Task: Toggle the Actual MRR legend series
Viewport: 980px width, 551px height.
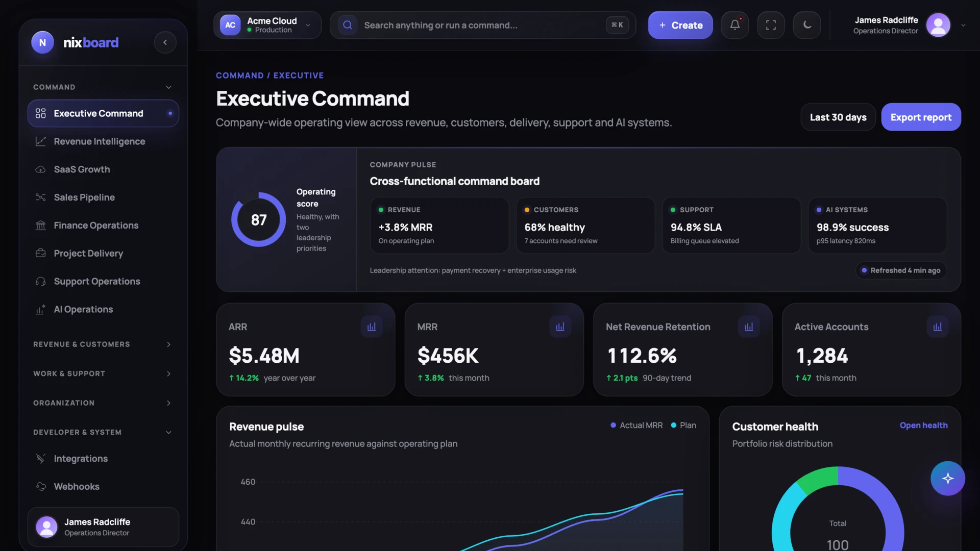Action: click(636, 425)
